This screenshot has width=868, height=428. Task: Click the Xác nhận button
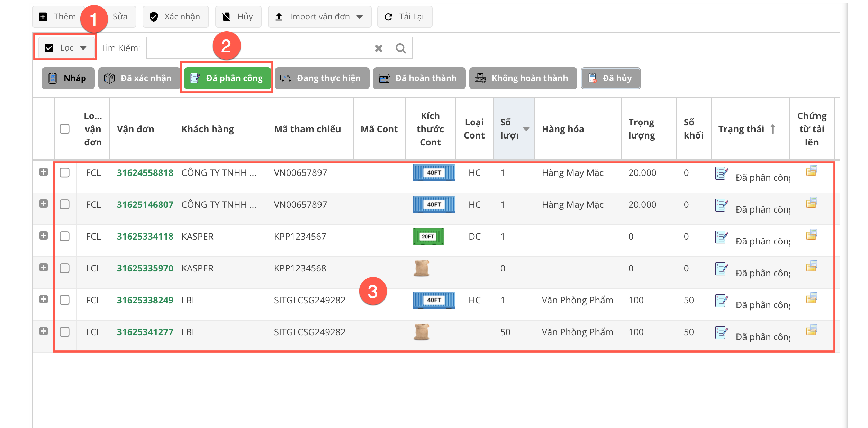tap(175, 17)
